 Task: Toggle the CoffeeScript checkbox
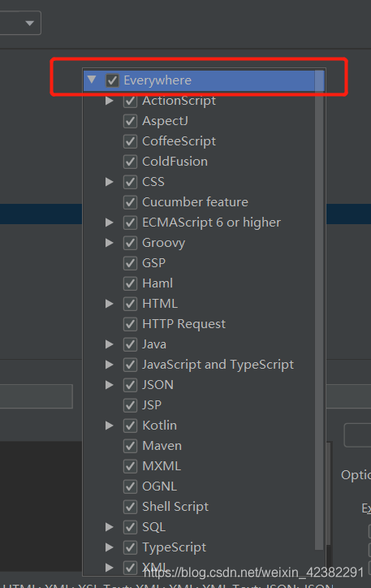[130, 141]
